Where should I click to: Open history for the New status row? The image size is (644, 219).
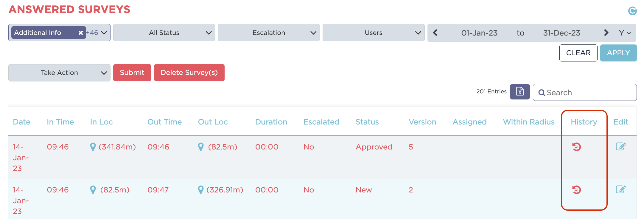tap(576, 190)
